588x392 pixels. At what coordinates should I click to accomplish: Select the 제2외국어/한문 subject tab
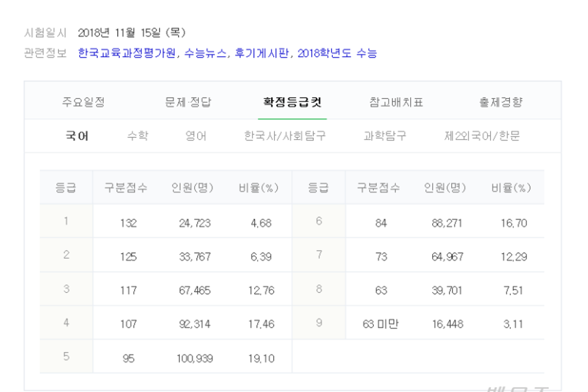[x=482, y=136]
